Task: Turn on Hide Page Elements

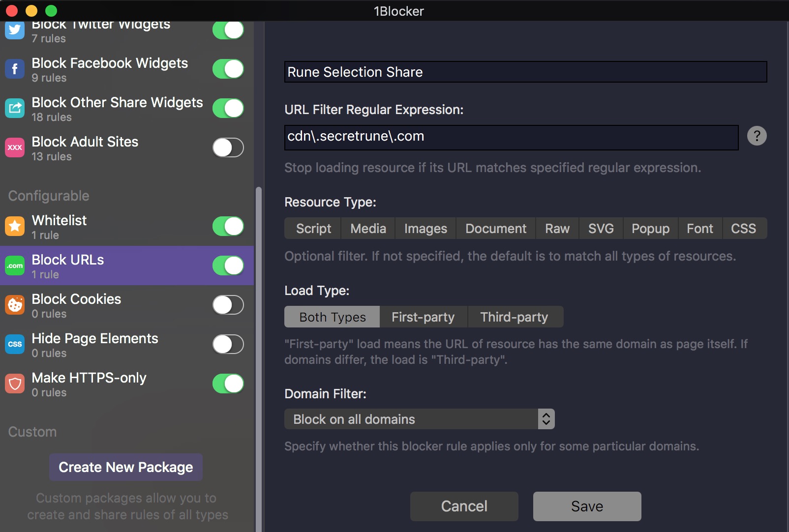Action: (x=228, y=344)
